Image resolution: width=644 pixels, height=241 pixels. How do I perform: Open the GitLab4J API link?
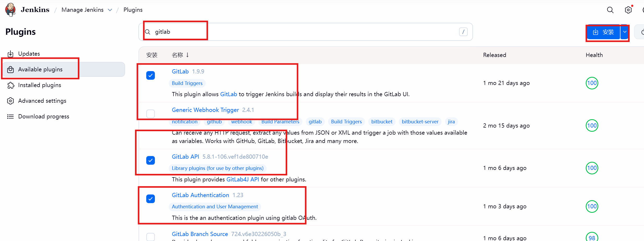pos(243,179)
